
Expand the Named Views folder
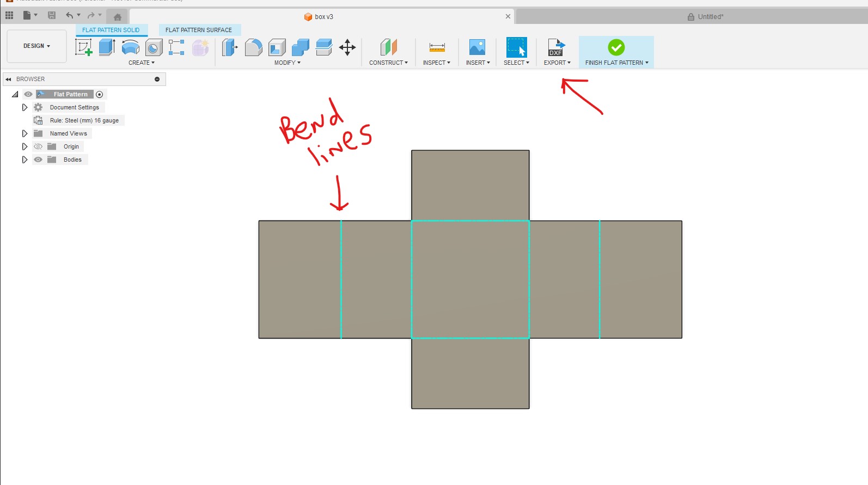tap(25, 133)
